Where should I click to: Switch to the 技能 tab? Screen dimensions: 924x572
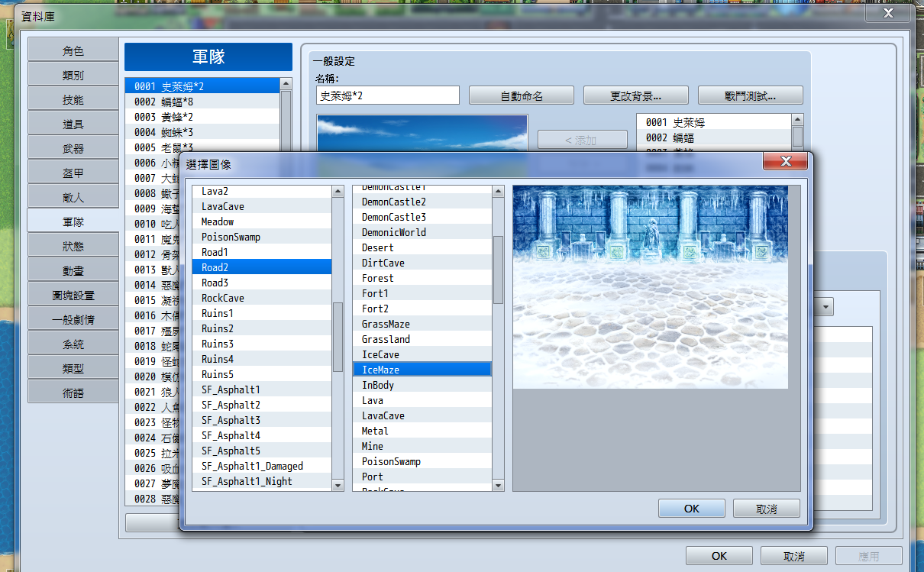[73, 99]
